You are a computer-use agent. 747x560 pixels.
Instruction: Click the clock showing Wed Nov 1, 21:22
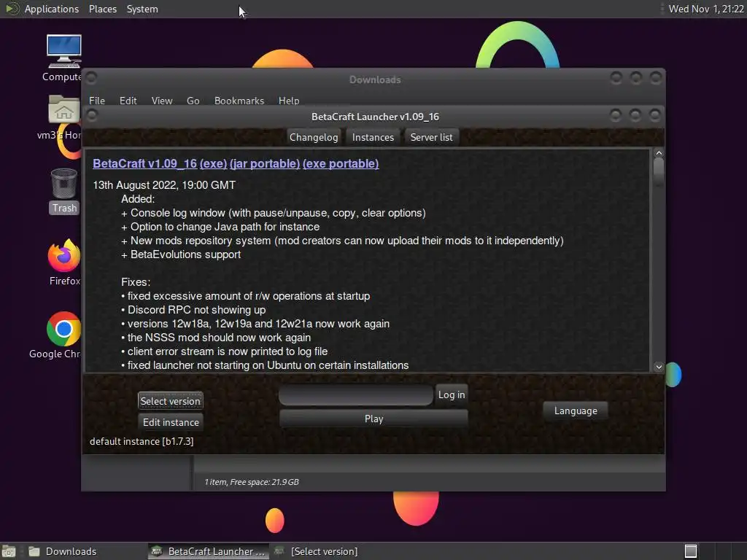click(x=706, y=9)
